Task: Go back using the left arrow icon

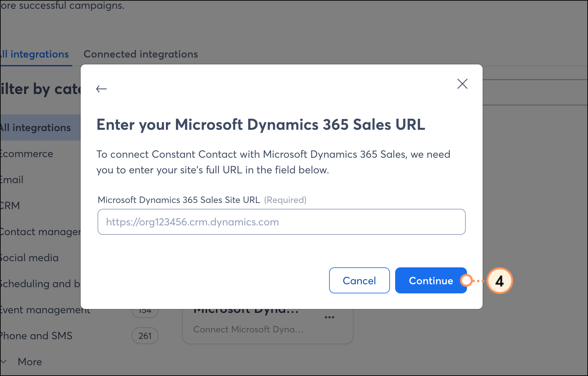Action: (x=101, y=88)
